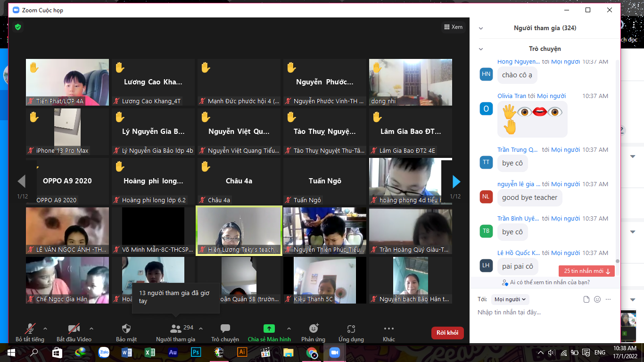Open the Trò chuyện chat bubble icon
Viewport: 644px width, 362px height.
[x=225, y=329]
